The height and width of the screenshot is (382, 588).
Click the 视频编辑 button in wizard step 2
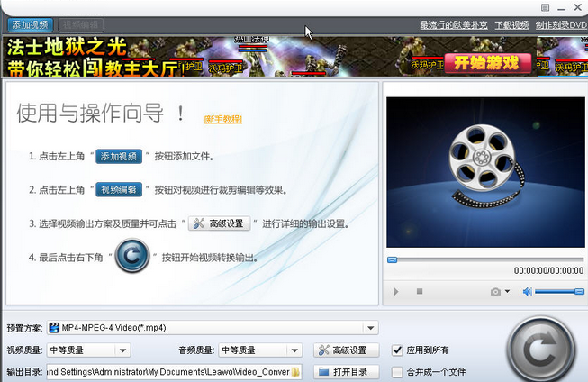(119, 189)
